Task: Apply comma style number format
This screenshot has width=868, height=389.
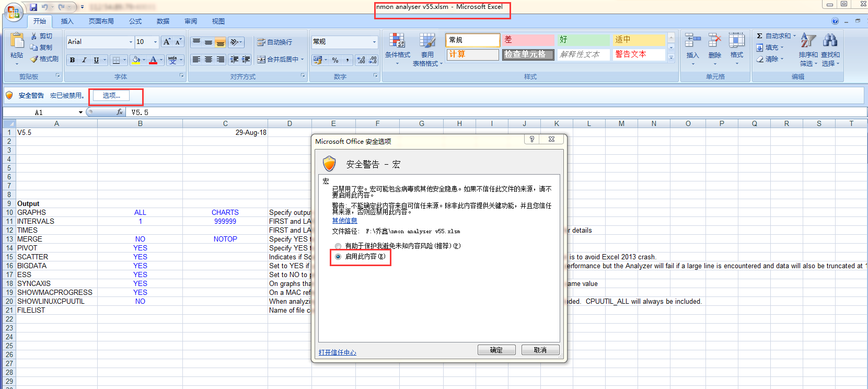Action: point(348,60)
